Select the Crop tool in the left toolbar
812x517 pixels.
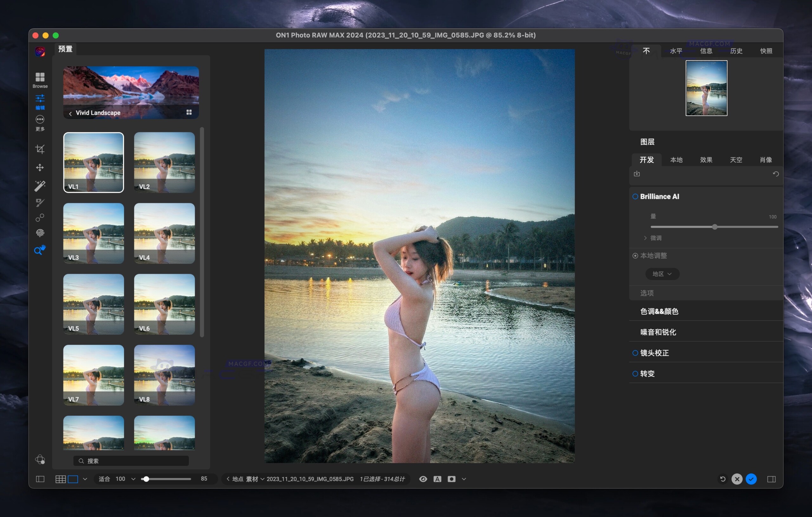click(40, 149)
